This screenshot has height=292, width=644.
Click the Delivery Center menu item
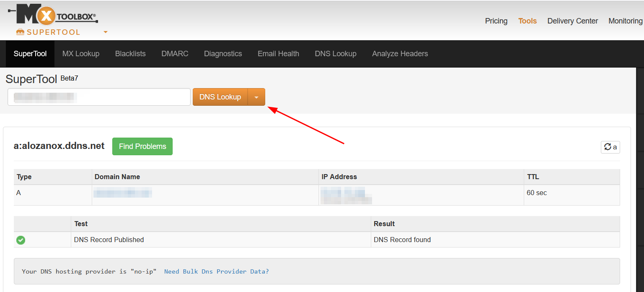coord(572,21)
